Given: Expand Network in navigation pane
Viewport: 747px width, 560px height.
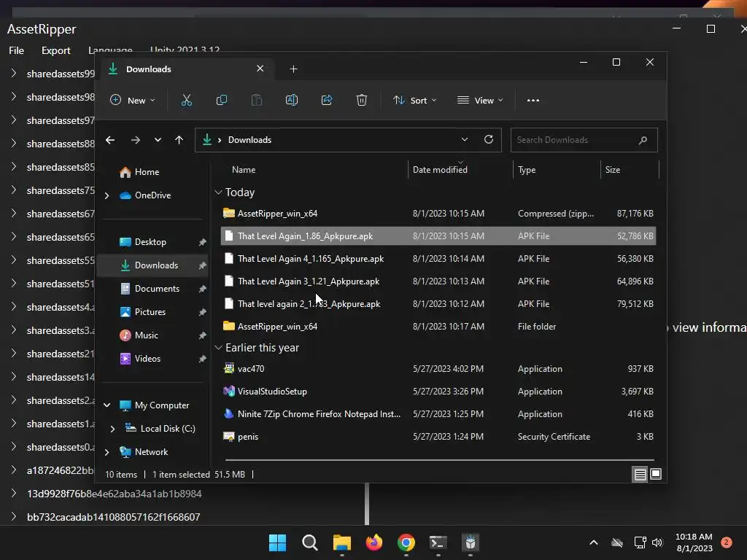Looking at the screenshot, I should (x=107, y=452).
